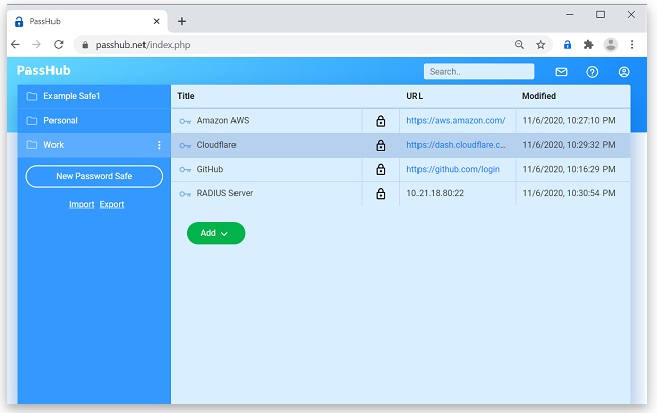Close the PassHub tab
Viewport: 657px width, 413px height.
[x=156, y=21]
